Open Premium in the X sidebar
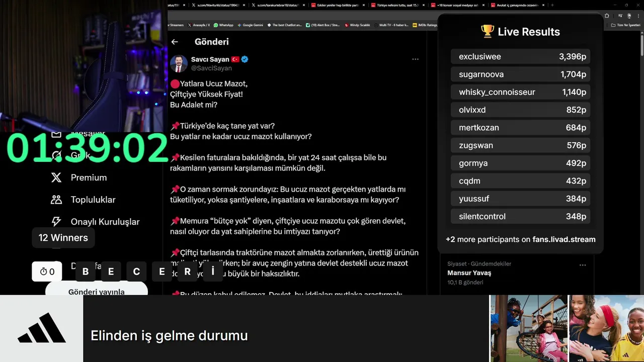Viewport: 644px width, 362px height. click(x=89, y=177)
